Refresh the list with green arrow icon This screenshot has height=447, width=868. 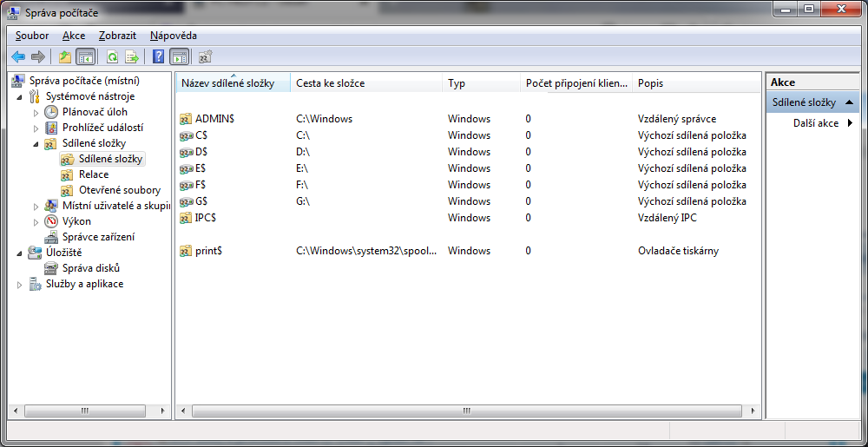[112, 56]
